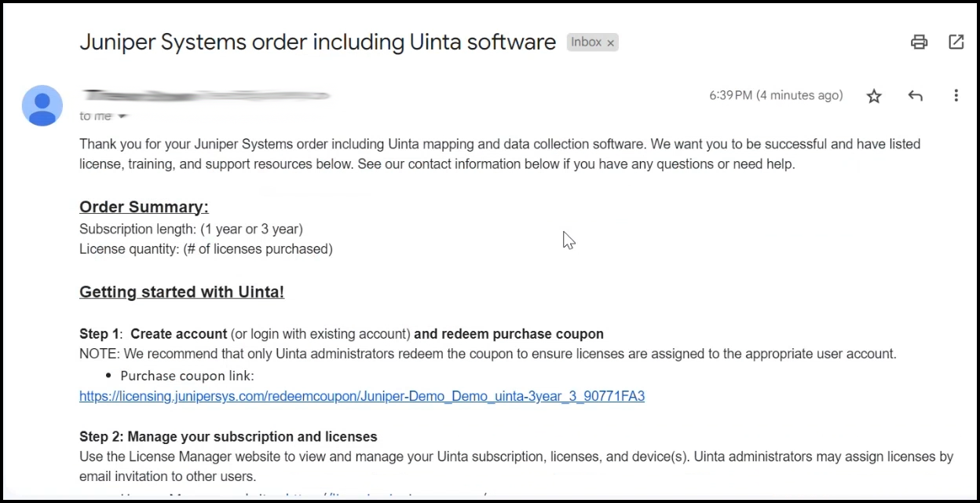
Task: Open the purchase coupon redeem link
Action: (x=361, y=396)
